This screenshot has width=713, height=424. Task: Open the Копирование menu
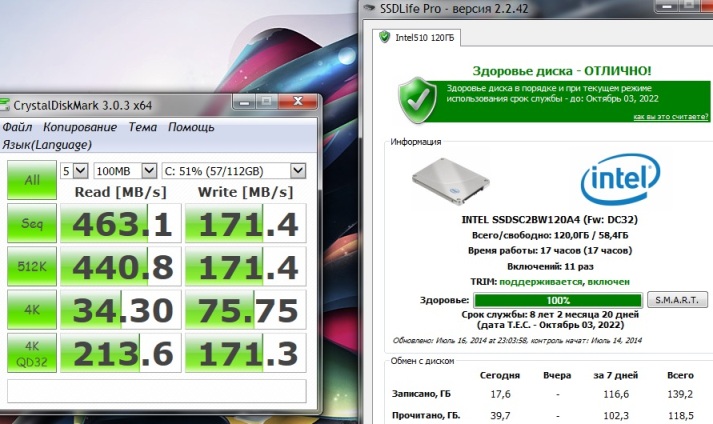click(80, 127)
